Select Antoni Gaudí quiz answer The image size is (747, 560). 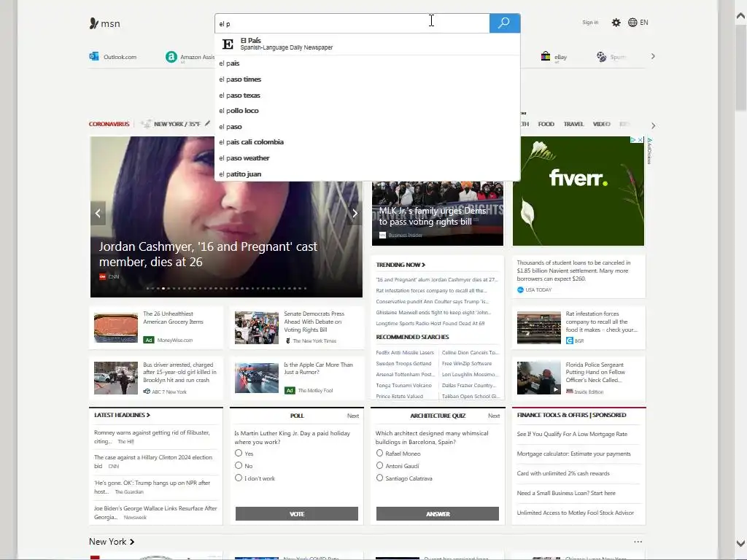[x=379, y=465]
